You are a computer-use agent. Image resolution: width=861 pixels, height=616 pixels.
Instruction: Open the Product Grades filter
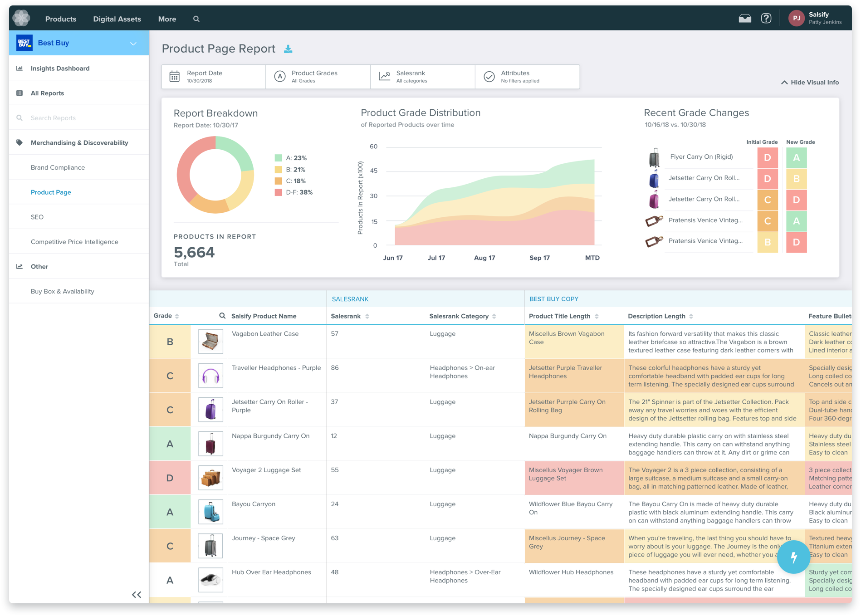coord(318,77)
